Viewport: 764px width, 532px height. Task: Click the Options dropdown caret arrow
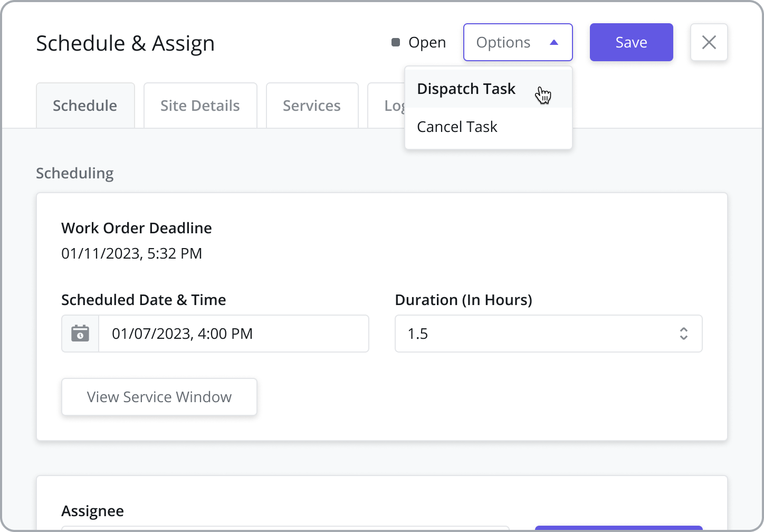tap(553, 43)
